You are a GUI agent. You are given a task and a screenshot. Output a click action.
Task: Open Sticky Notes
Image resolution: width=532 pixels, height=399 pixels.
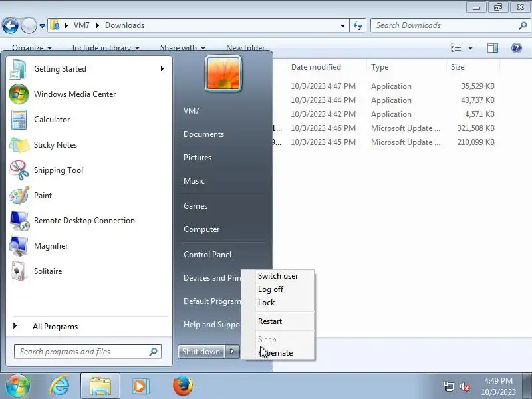coord(88,145)
